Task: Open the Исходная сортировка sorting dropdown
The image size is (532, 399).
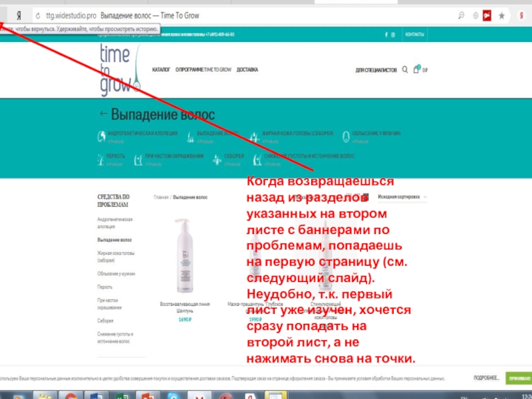Action: coord(402,197)
